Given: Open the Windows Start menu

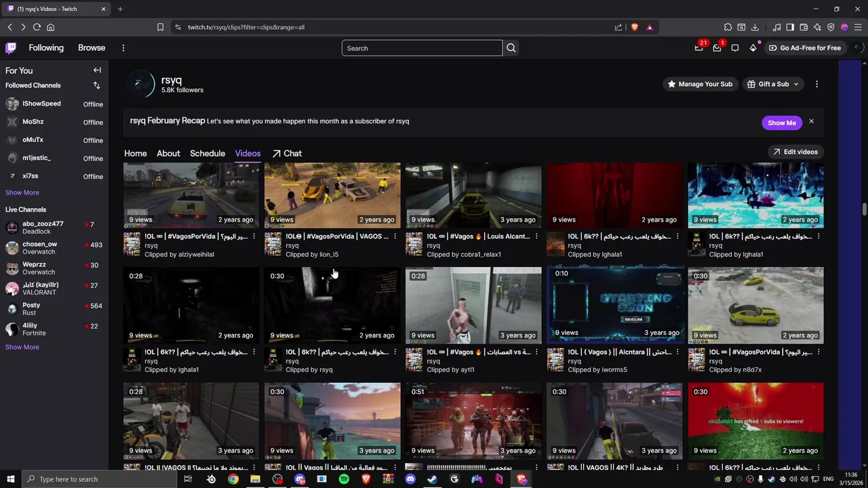Looking at the screenshot, I should tap(10, 479).
